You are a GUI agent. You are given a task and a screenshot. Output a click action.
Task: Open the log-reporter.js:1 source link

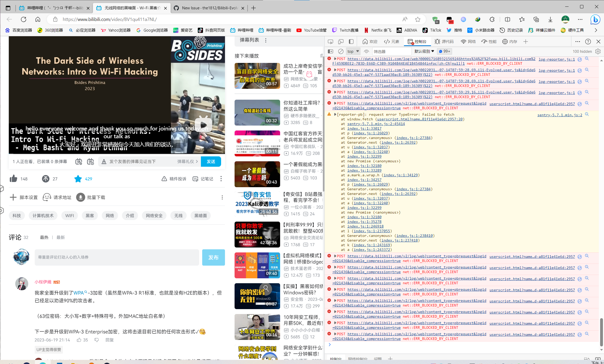pyautogui.click(x=556, y=59)
